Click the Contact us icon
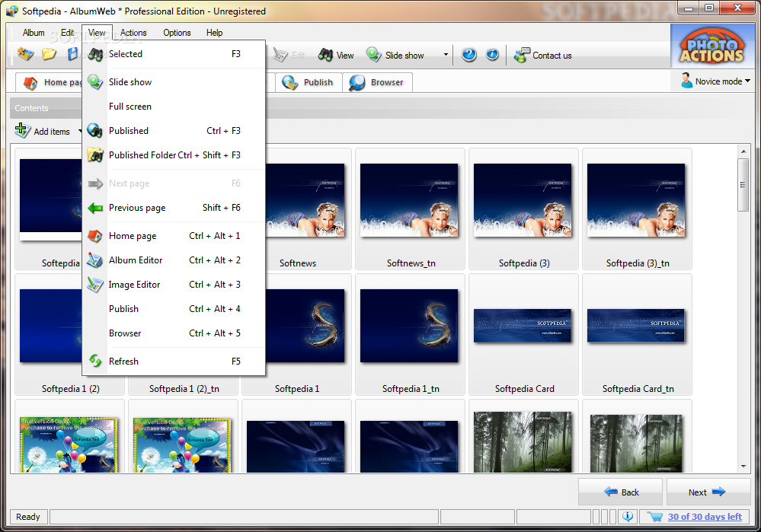This screenshot has height=532, width=761. click(523, 55)
